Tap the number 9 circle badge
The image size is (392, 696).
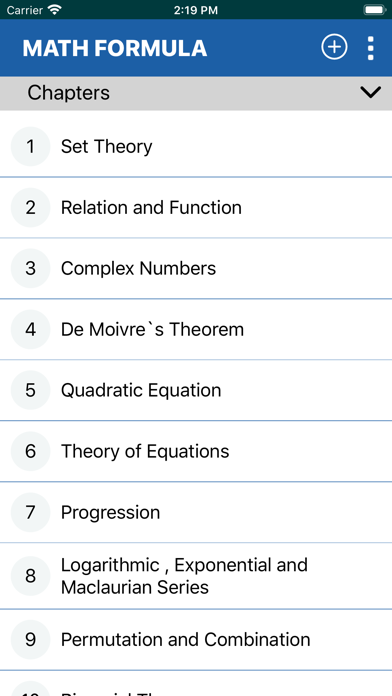30,640
